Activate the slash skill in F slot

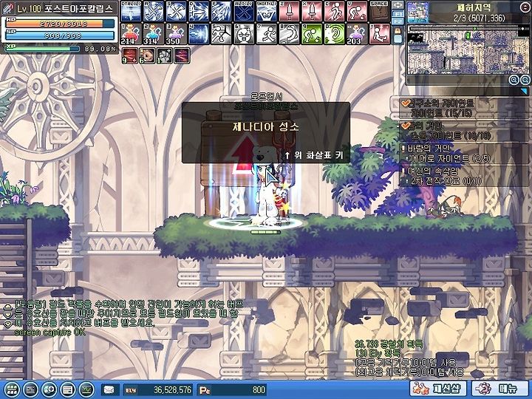pyautogui.click(x=221, y=11)
